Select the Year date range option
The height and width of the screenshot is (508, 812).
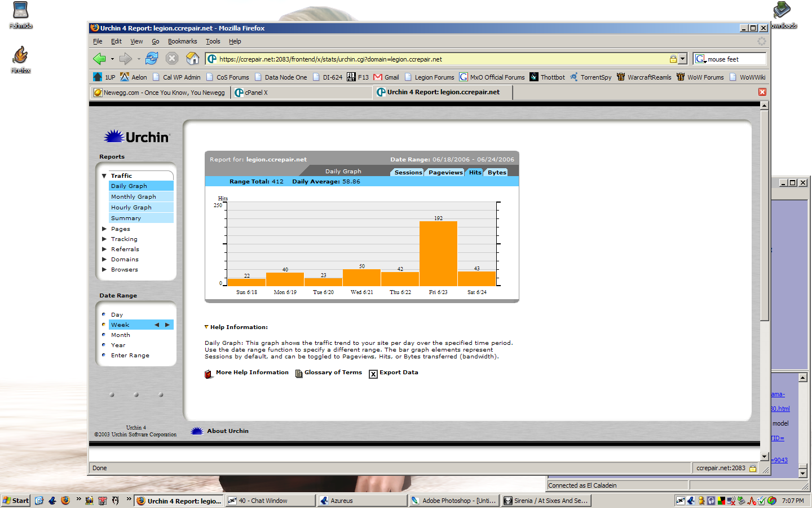(x=118, y=345)
